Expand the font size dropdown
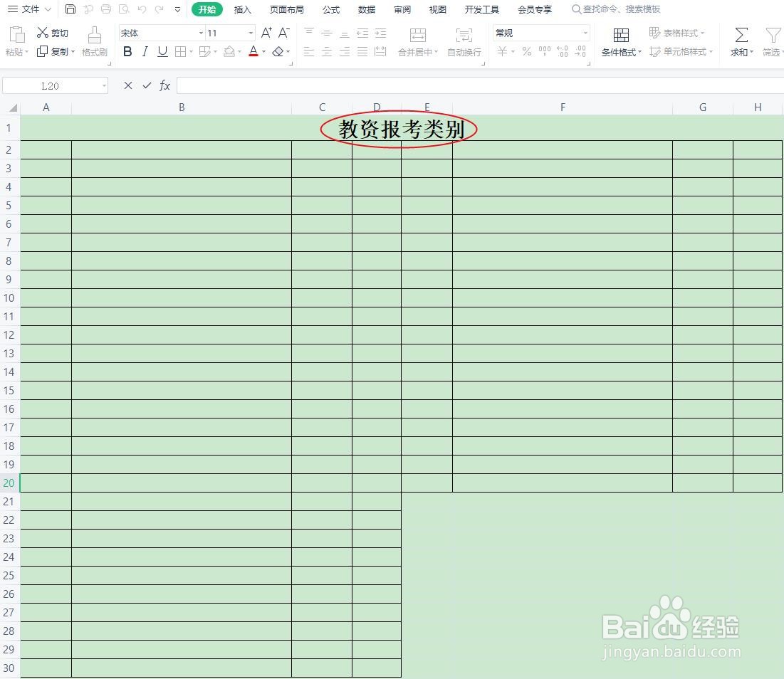The width and height of the screenshot is (784, 679). 250,33
